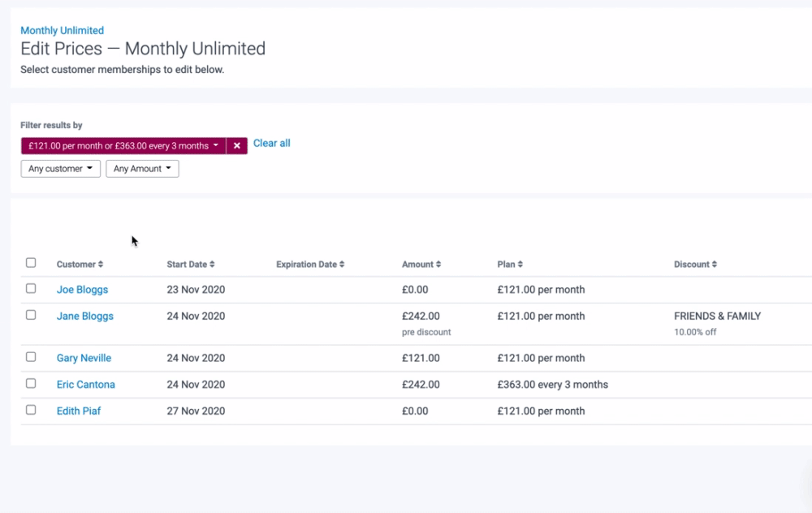Open Gary Neville customer link
Image resolution: width=812 pixels, height=513 pixels.
click(x=84, y=358)
